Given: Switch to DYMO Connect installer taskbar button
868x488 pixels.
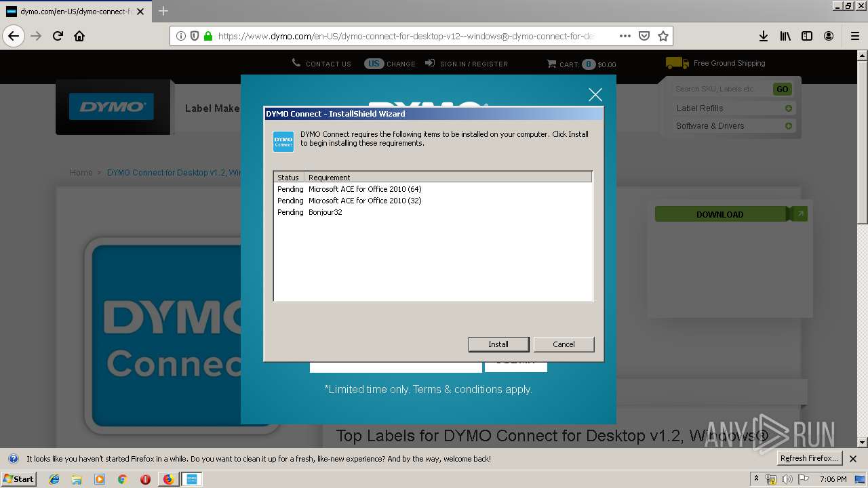Looking at the screenshot, I should click(192, 479).
